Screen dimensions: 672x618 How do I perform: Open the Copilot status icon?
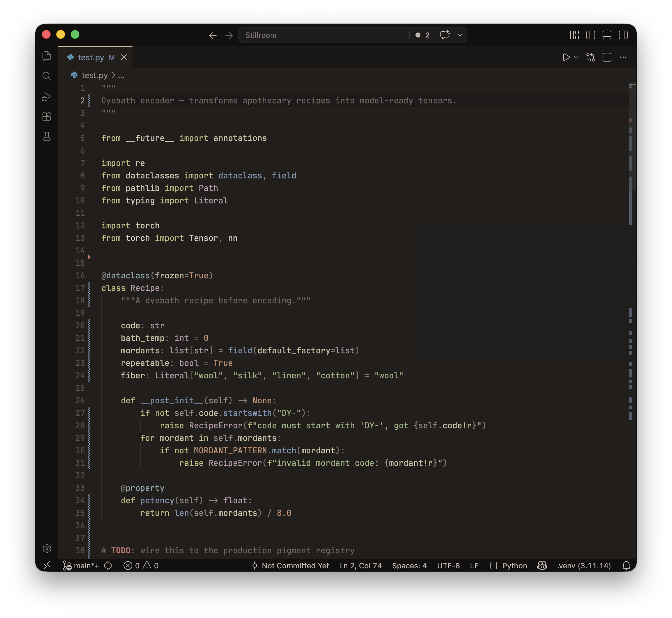point(542,566)
